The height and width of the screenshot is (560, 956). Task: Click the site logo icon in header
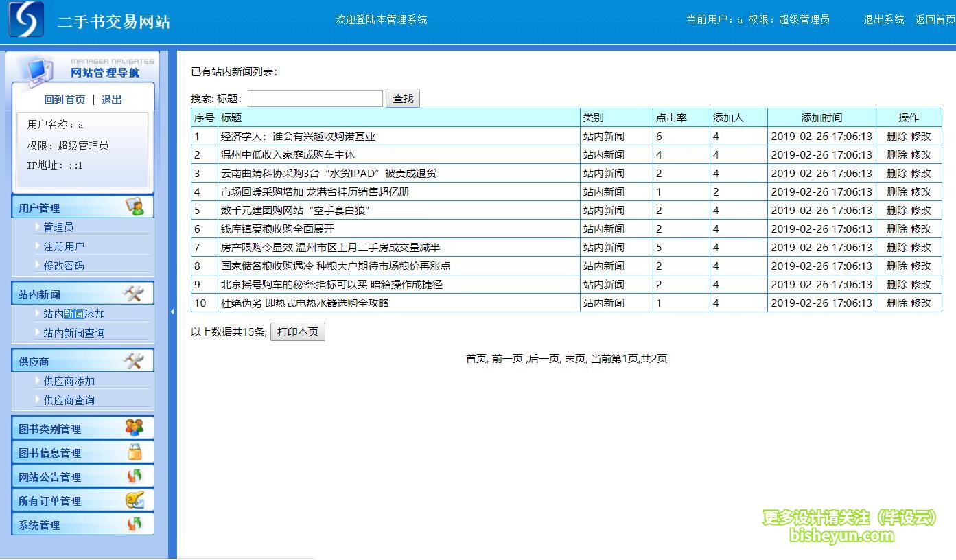(26, 19)
